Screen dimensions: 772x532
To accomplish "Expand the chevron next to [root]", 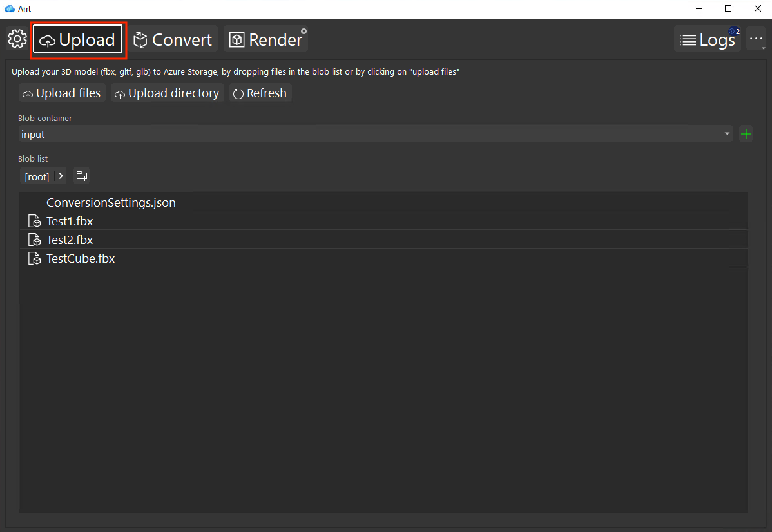I will [61, 176].
